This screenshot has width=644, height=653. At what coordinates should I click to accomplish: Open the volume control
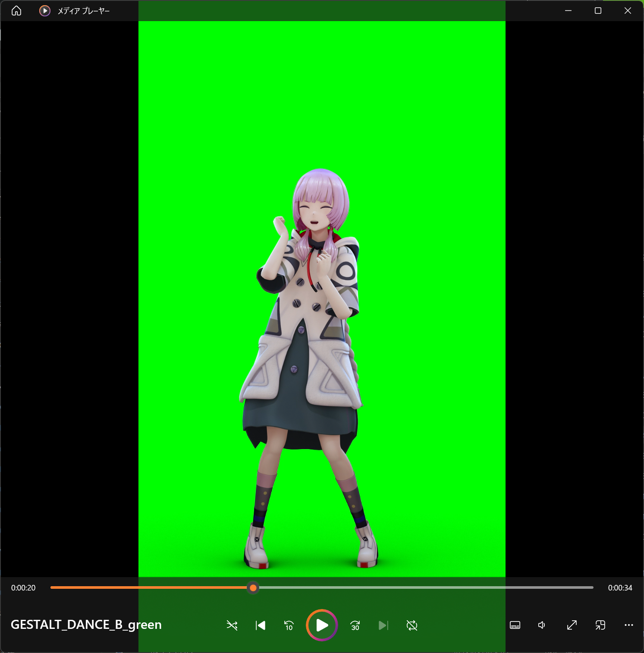(541, 625)
